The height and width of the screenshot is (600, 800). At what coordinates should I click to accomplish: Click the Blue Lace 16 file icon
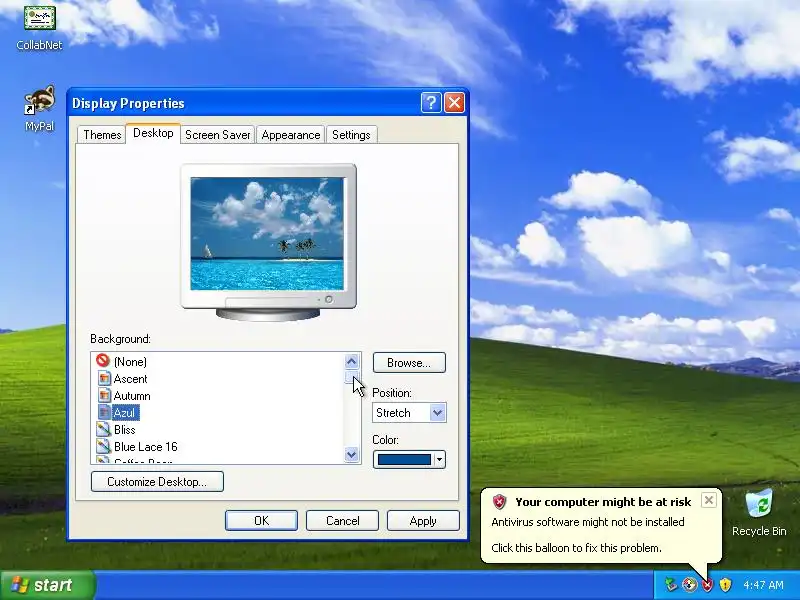point(104,446)
